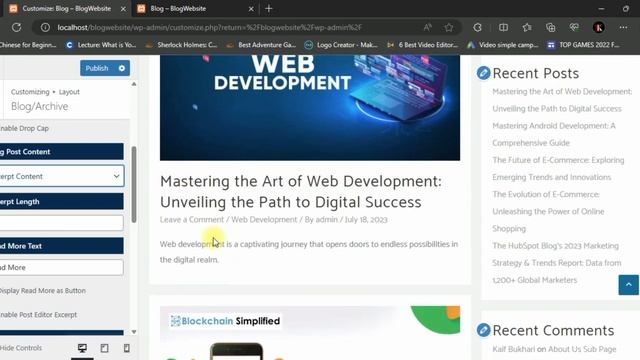Image resolution: width=640 pixels, height=360 pixels.
Task: Open Sherlock Holmes bookmark
Action: click(182, 45)
